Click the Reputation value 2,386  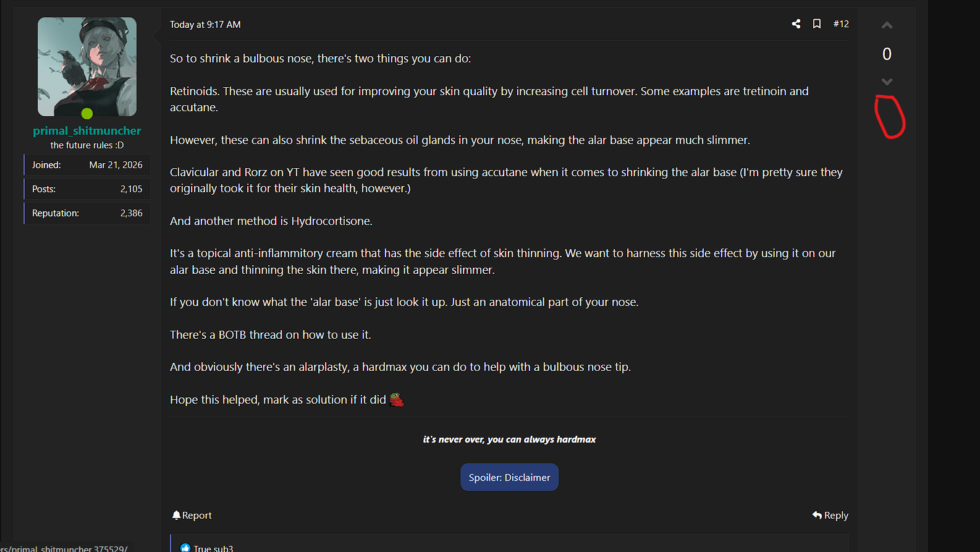point(131,213)
